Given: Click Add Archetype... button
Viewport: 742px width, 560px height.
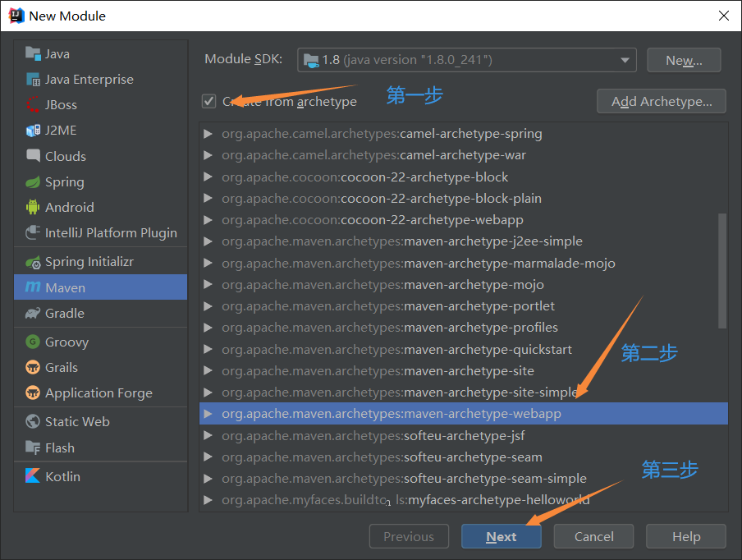Looking at the screenshot, I should pos(661,101).
